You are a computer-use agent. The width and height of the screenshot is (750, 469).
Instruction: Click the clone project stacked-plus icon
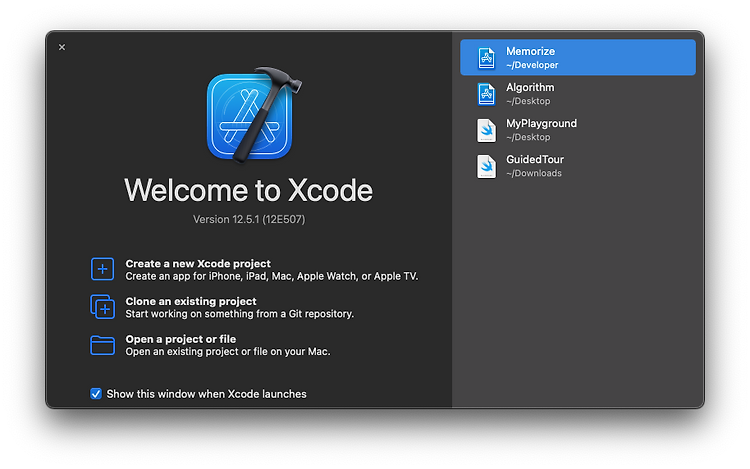[102, 307]
